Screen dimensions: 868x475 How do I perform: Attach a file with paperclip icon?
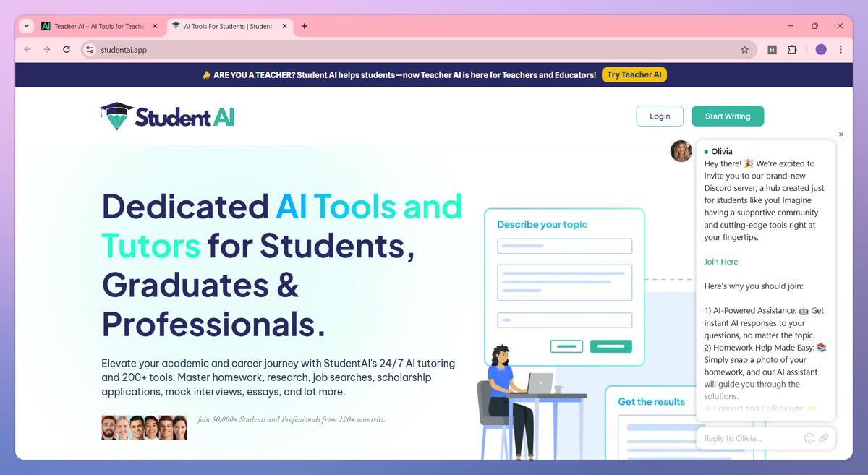tap(824, 438)
